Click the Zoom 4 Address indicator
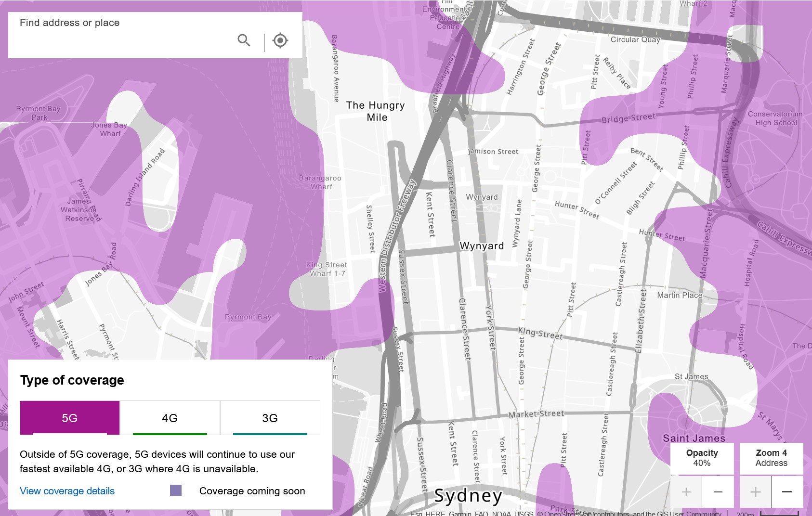The height and width of the screenshot is (516, 812). (771, 458)
